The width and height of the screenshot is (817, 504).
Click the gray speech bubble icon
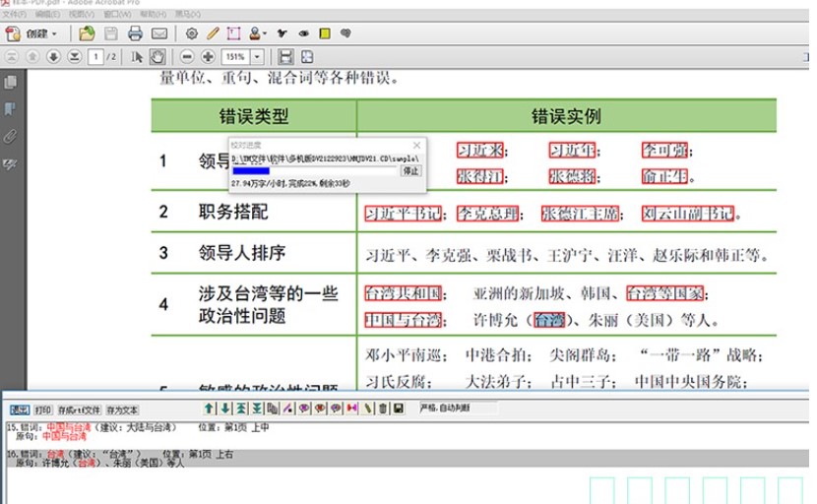pos(346,33)
